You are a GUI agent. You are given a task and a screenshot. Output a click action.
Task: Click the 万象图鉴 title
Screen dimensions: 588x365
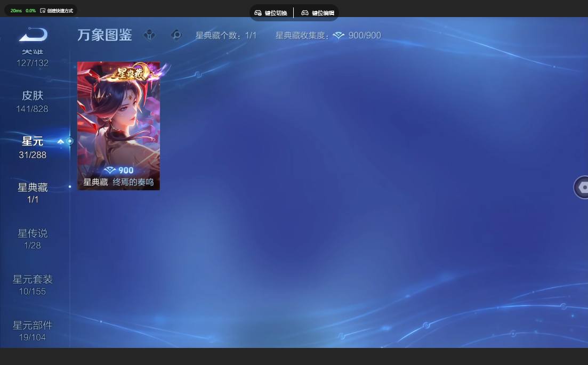coord(104,35)
